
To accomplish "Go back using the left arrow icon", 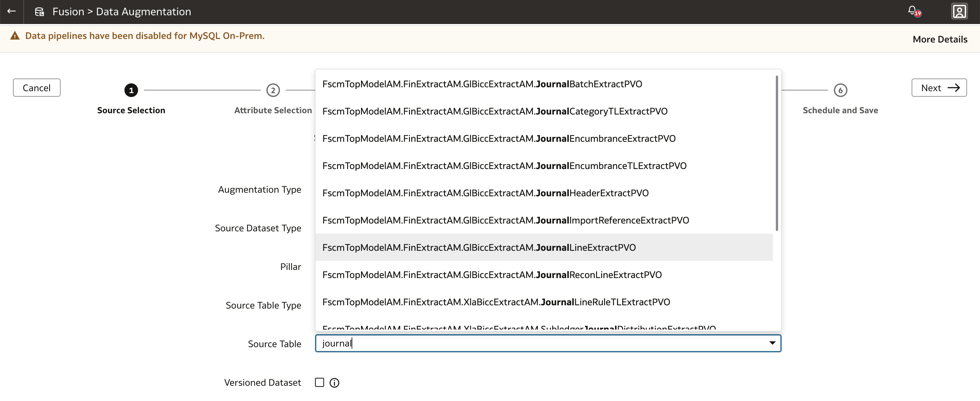I will coord(11,11).
